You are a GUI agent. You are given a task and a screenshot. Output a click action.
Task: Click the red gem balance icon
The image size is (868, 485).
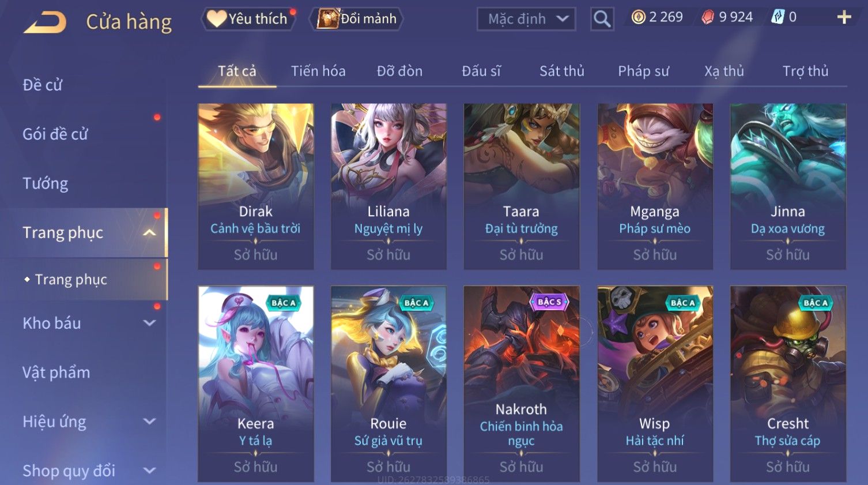(708, 17)
